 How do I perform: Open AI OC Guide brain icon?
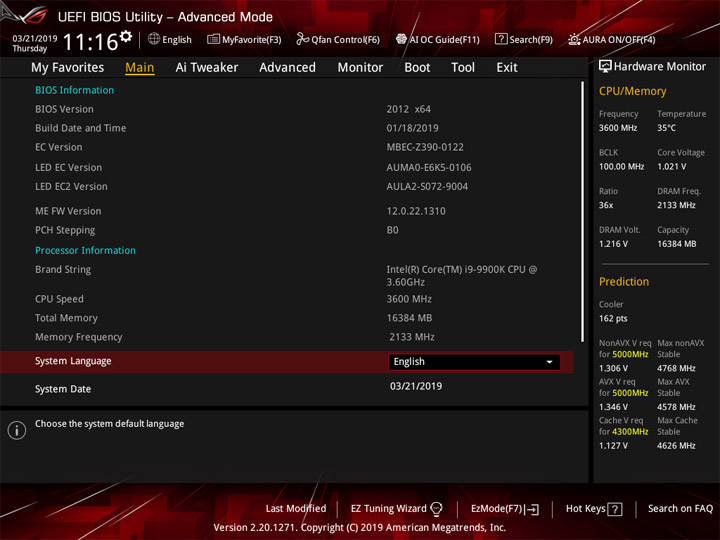coord(401,39)
